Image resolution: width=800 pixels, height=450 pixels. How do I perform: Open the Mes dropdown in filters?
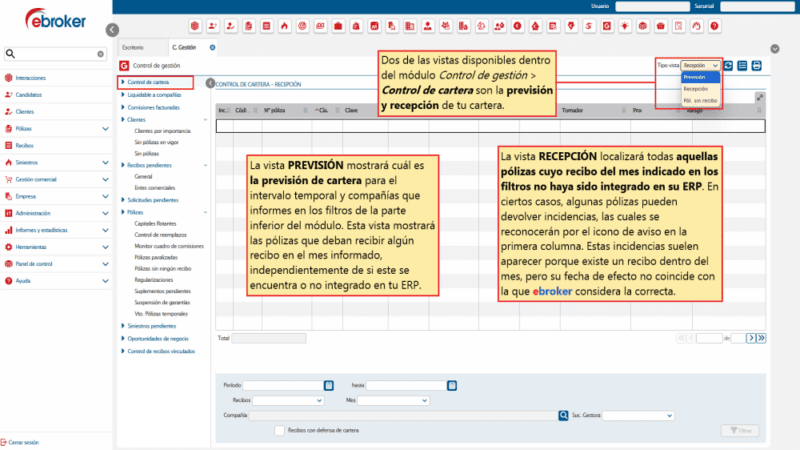[x=393, y=401]
